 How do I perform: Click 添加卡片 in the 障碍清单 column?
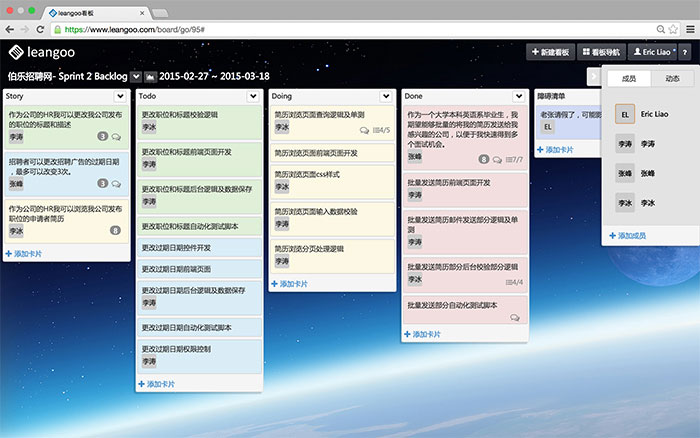(555, 150)
